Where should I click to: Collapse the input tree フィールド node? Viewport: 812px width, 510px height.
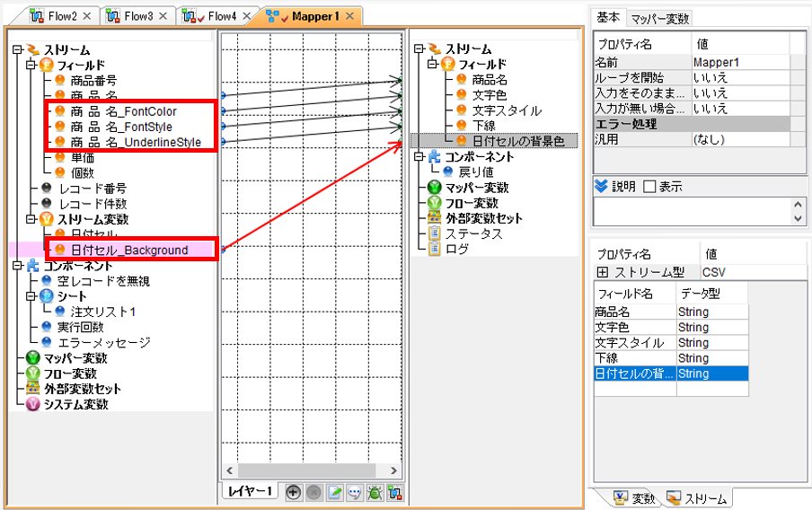(31, 65)
